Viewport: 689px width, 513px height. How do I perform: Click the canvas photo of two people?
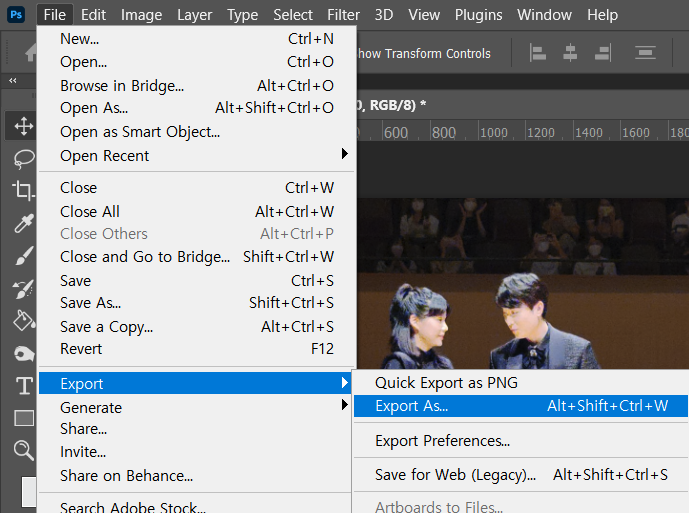click(522, 284)
